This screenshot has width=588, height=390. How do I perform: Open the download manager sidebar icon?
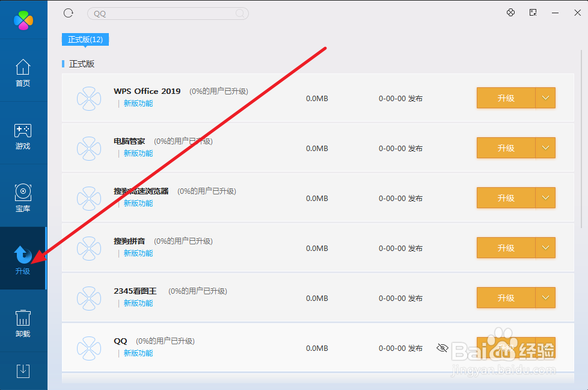(x=23, y=371)
